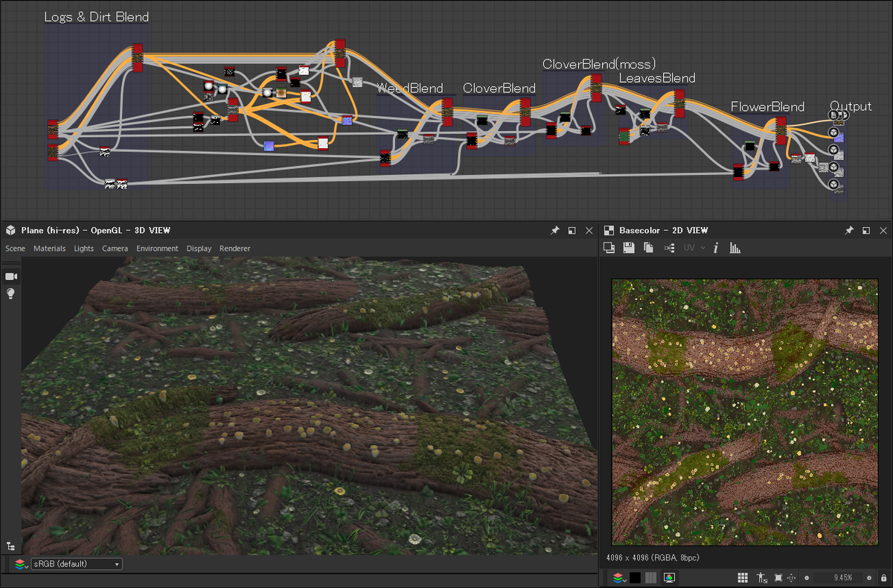Select the Logs & Dirt Blend frame title
This screenshot has width=893, height=588.
[x=97, y=16]
